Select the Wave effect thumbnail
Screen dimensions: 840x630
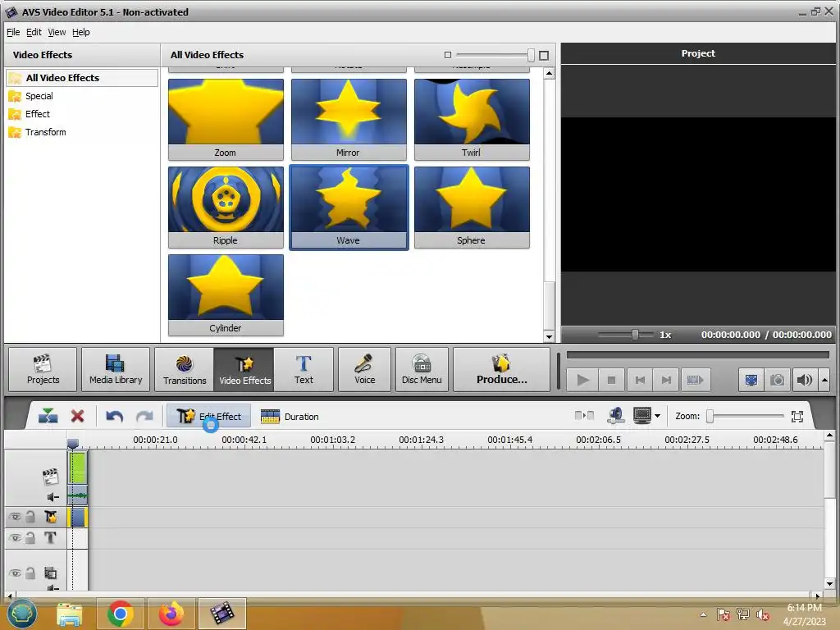click(x=349, y=208)
